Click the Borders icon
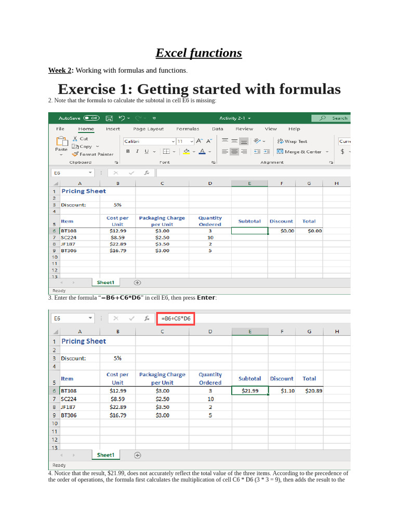 point(166,151)
